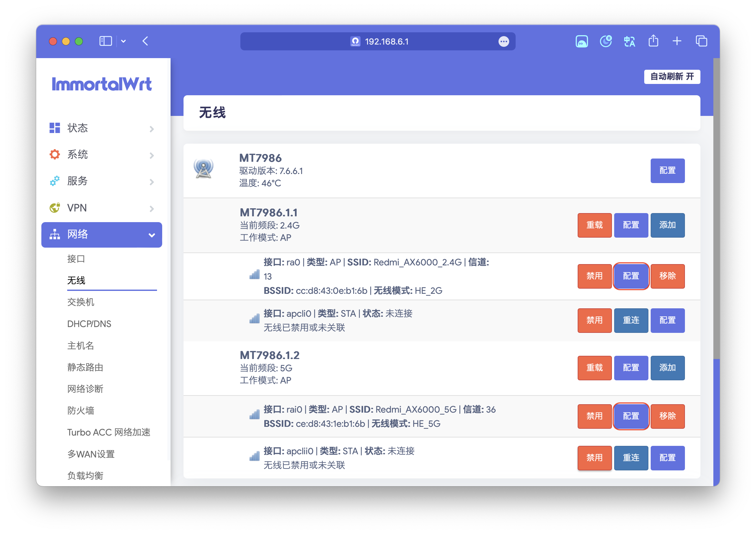
Task: Click the Safari sidebar toggle icon
Action: click(x=105, y=41)
